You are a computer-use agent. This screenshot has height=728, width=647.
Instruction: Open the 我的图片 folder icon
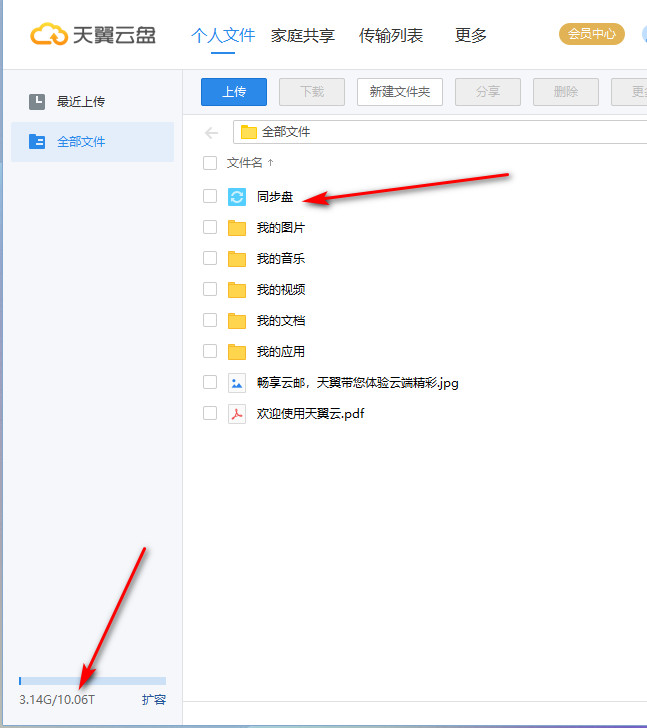pos(237,228)
